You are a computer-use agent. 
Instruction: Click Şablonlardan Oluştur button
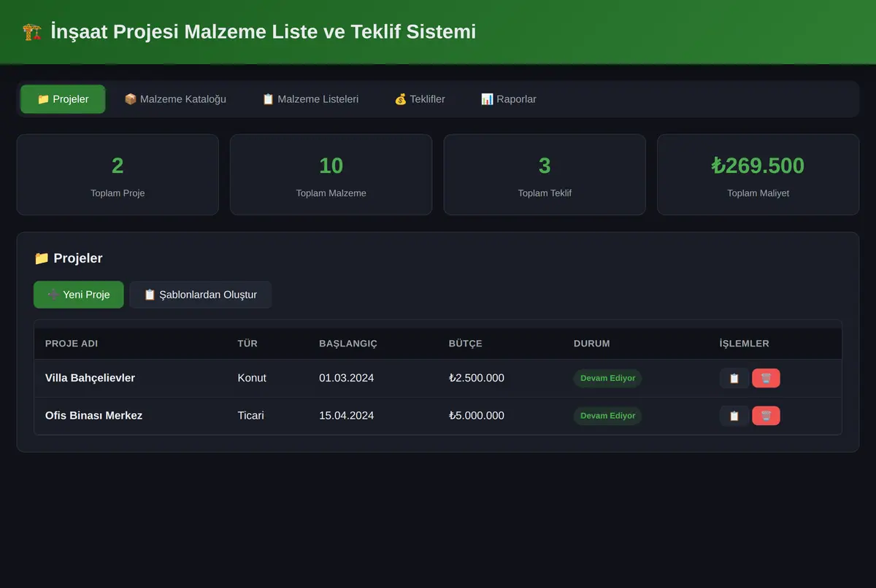tap(201, 295)
